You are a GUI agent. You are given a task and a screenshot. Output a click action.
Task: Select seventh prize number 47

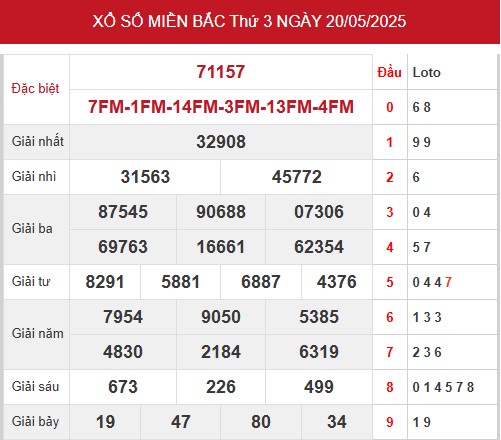point(181,422)
